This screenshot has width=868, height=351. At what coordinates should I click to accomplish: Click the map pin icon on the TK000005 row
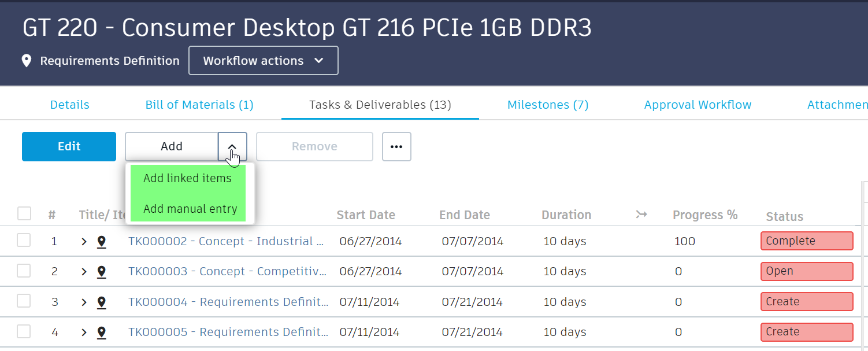[102, 331]
